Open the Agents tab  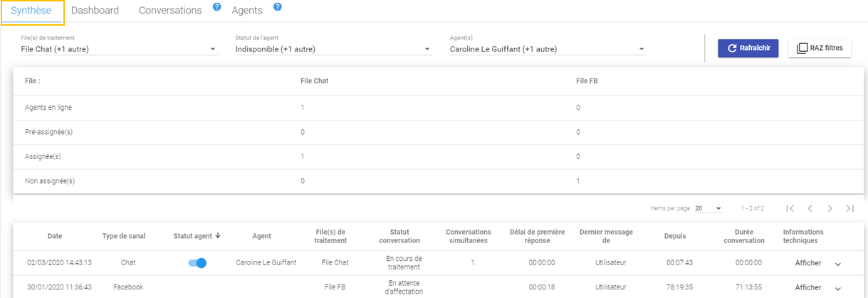pos(247,11)
